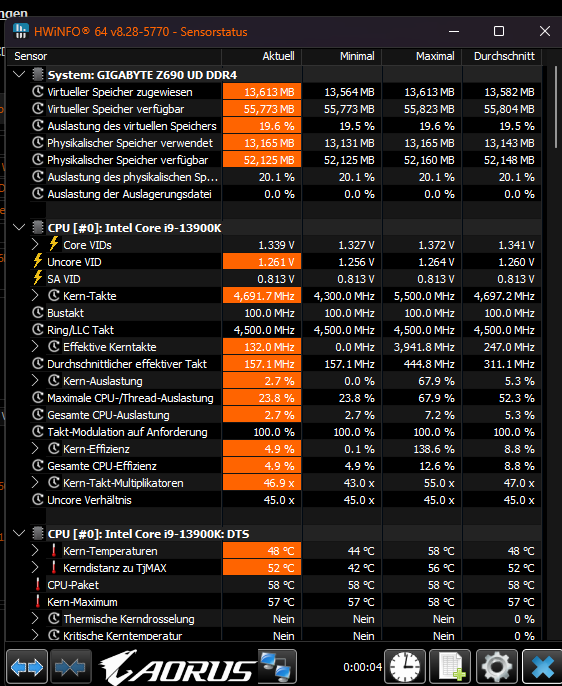Screen dimensions: 562x686
Task: Click the 4,691.7 MHz current Kern-Takte value
Action: pos(264,296)
